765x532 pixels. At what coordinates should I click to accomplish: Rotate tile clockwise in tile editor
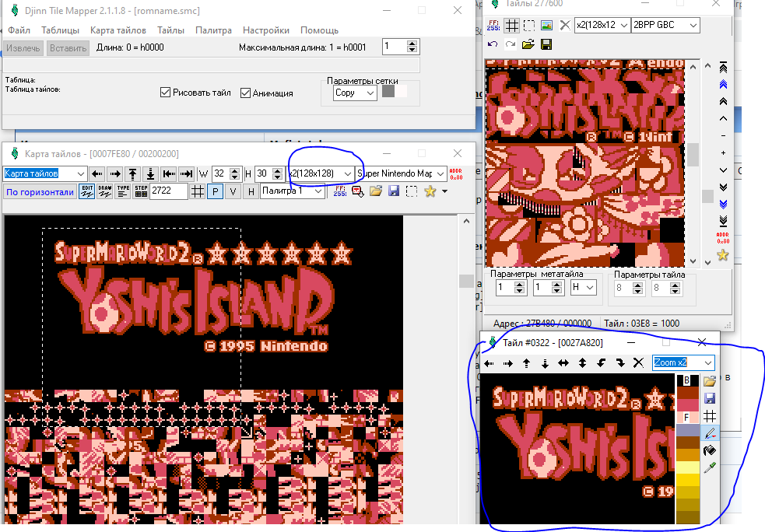click(x=619, y=362)
